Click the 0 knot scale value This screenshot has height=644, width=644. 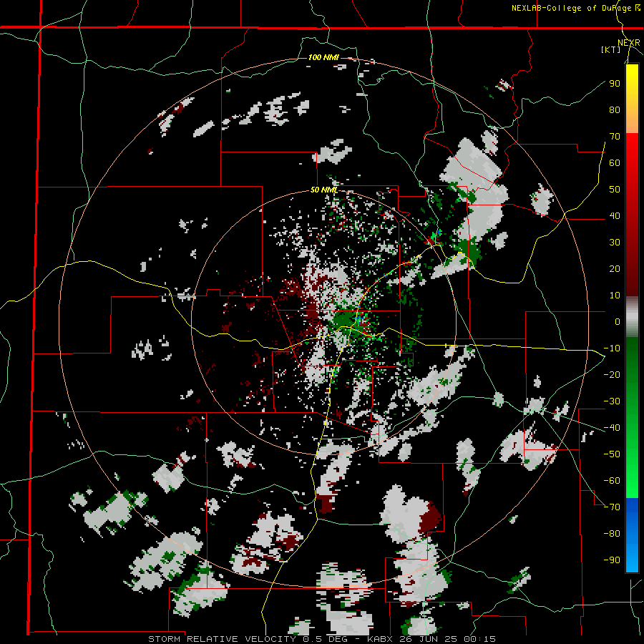pos(618,322)
